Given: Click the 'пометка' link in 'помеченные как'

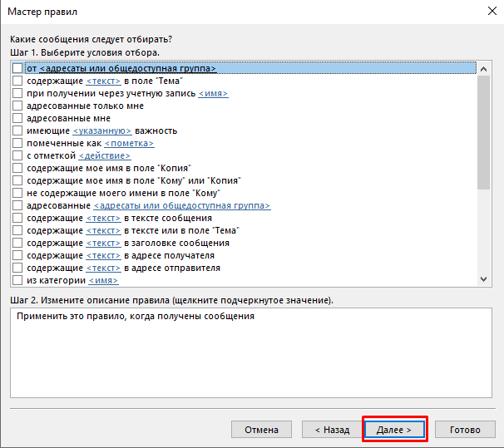Looking at the screenshot, I should (129, 143).
